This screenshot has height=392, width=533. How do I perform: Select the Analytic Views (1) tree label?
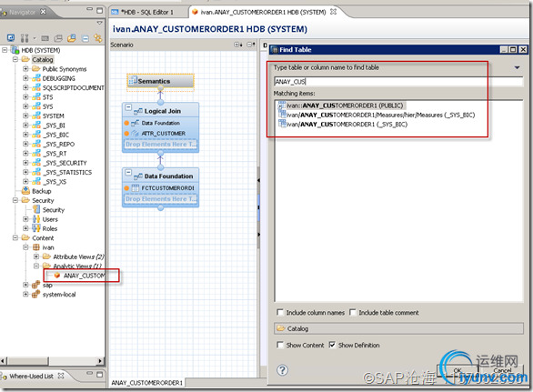(77, 266)
